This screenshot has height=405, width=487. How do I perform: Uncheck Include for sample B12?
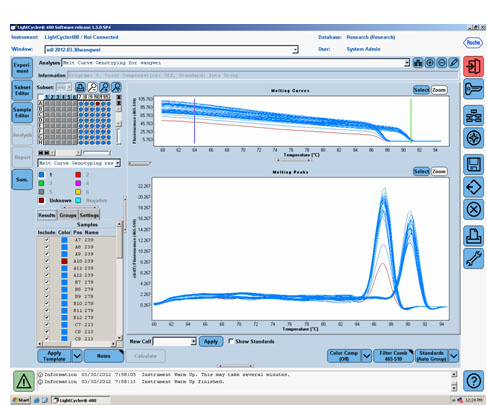[x=47, y=317]
